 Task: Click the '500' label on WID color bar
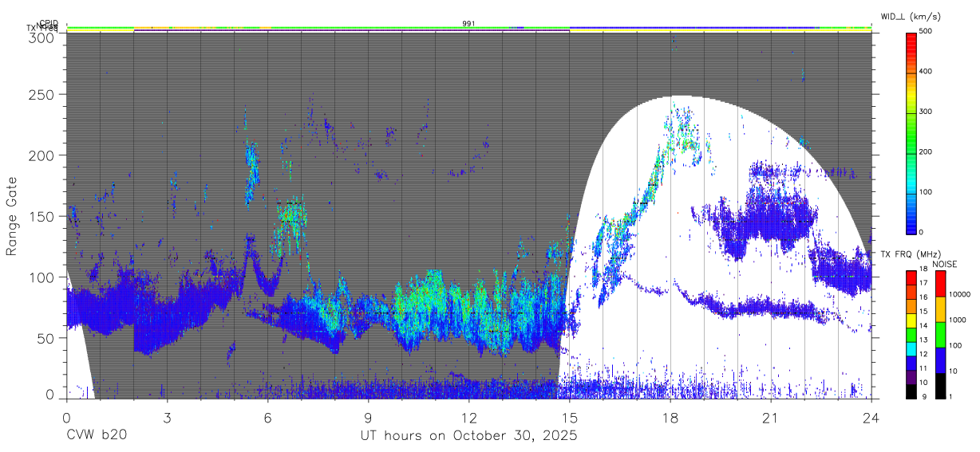(927, 32)
